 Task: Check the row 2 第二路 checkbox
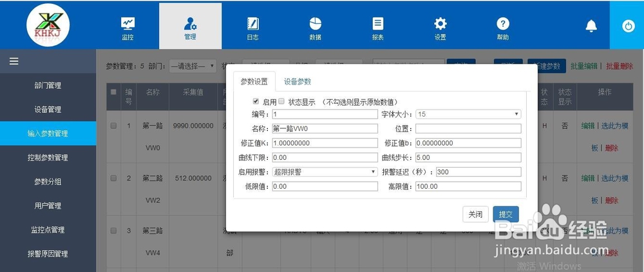tap(113, 179)
